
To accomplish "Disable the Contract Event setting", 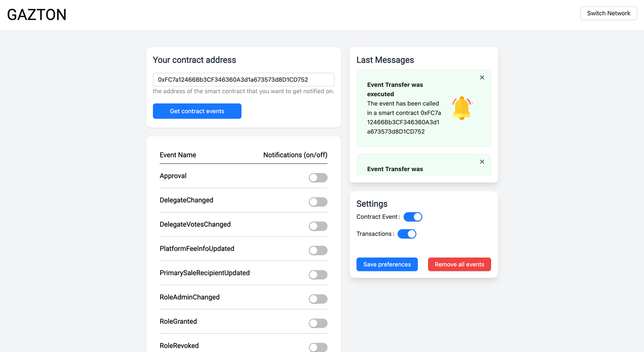I will (x=413, y=217).
